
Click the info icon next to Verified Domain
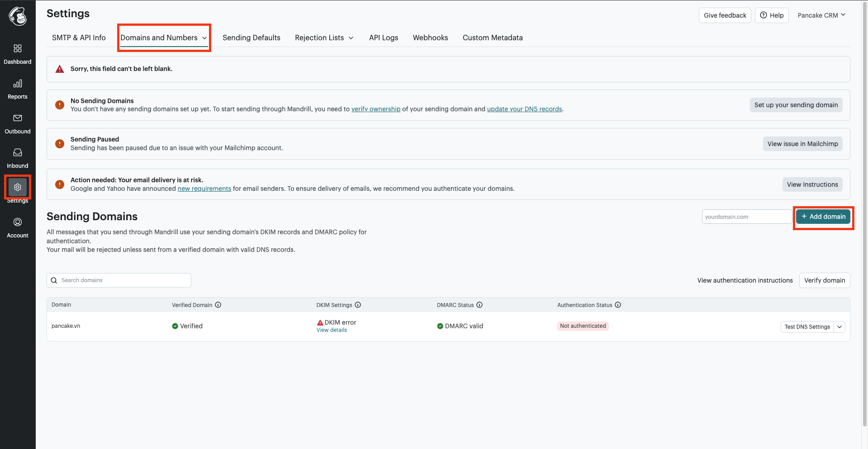(x=218, y=305)
